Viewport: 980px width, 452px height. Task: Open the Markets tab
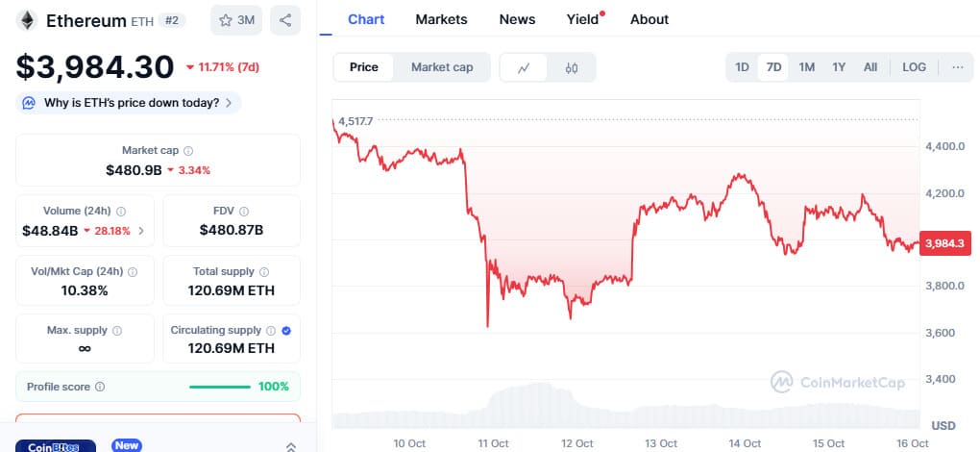tap(441, 19)
